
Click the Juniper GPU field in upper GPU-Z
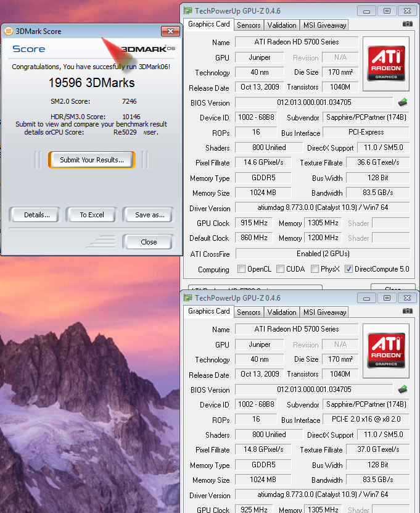(x=260, y=57)
